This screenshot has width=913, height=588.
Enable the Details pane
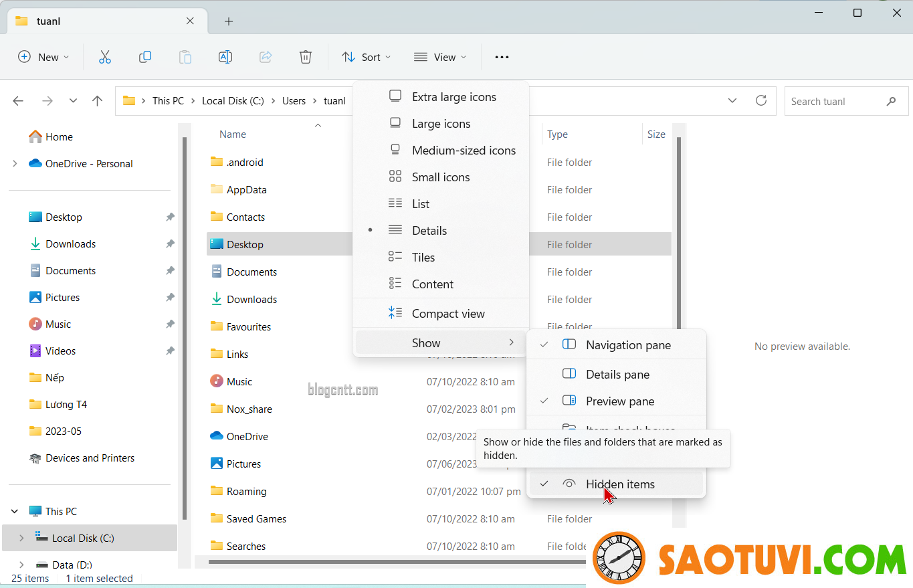point(616,375)
